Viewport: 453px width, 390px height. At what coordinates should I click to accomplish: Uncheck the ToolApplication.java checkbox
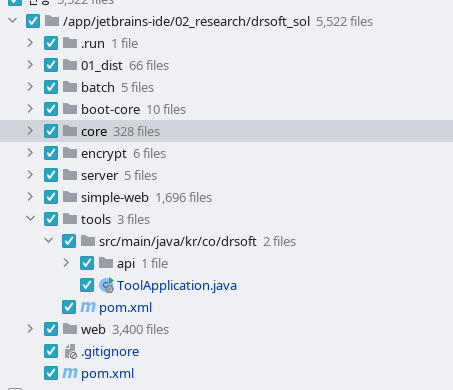[87, 285]
